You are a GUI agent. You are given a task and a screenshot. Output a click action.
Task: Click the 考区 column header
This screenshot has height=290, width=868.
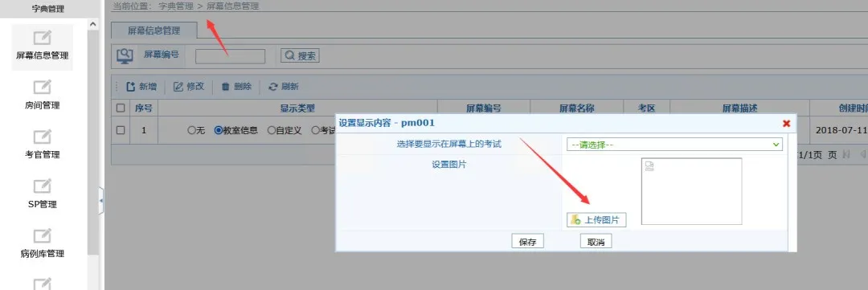[646, 108]
